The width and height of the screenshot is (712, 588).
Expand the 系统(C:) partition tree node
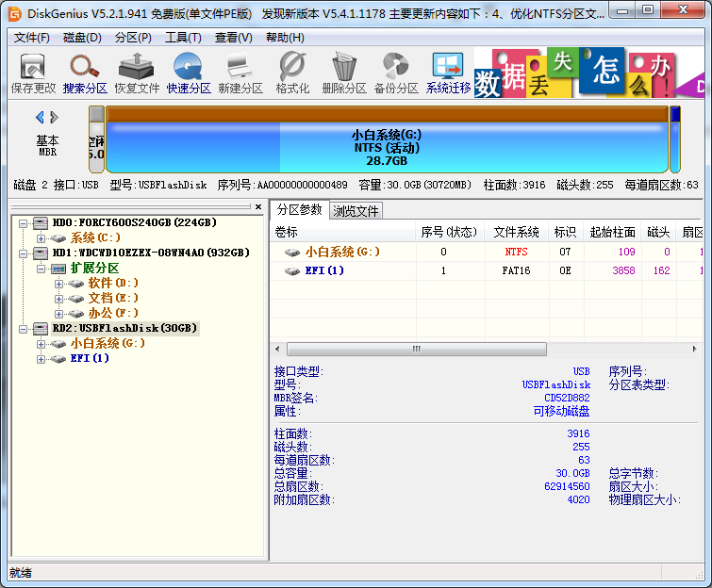(41, 238)
